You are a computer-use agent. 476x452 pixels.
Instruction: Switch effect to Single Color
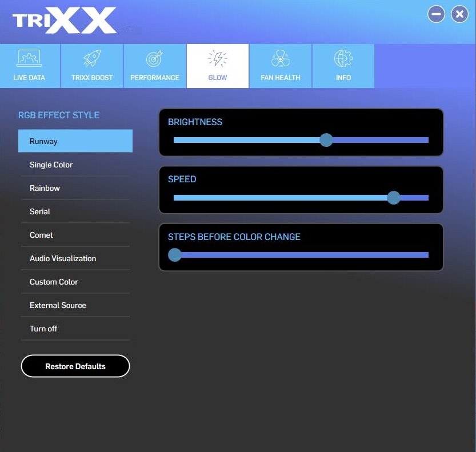click(75, 165)
